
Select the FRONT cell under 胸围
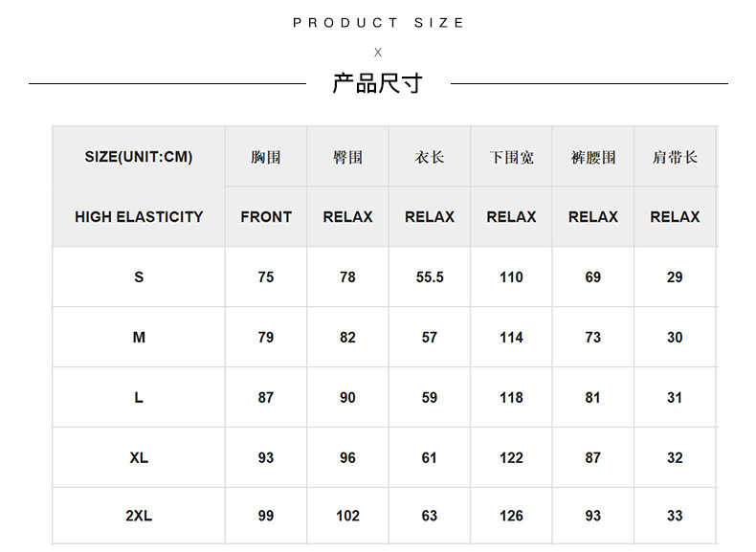pyautogui.click(x=266, y=217)
